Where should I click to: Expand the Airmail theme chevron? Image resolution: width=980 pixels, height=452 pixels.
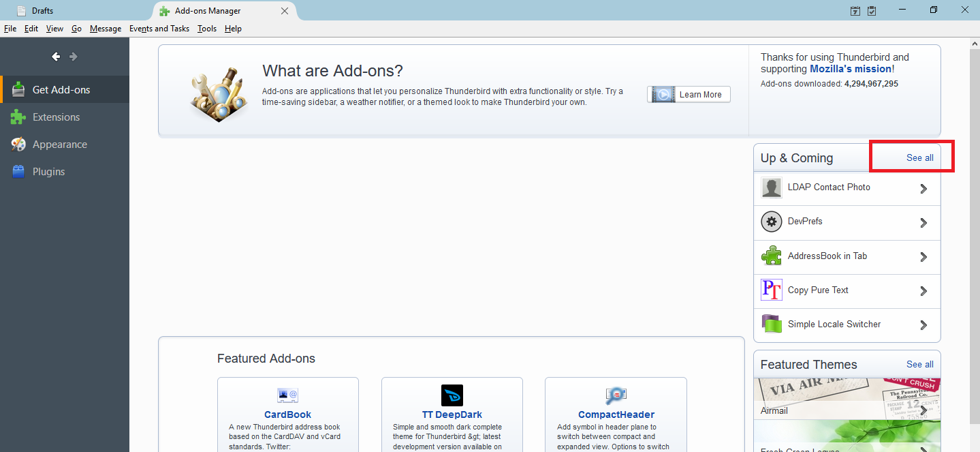click(x=923, y=410)
